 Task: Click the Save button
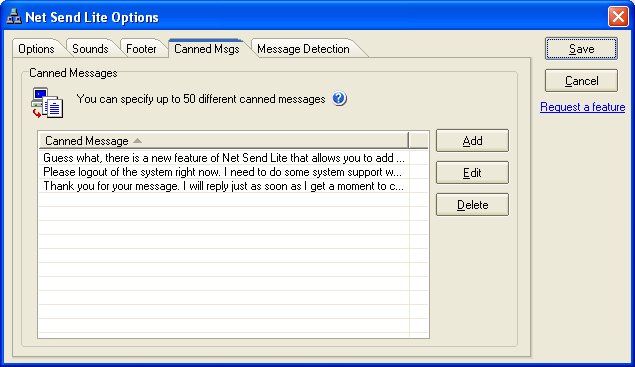[x=581, y=49]
